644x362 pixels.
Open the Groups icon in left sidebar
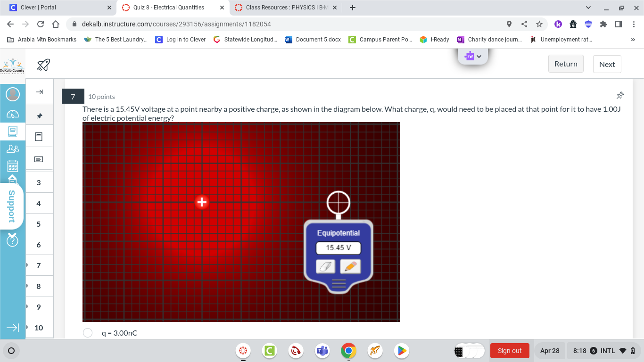tap(13, 149)
